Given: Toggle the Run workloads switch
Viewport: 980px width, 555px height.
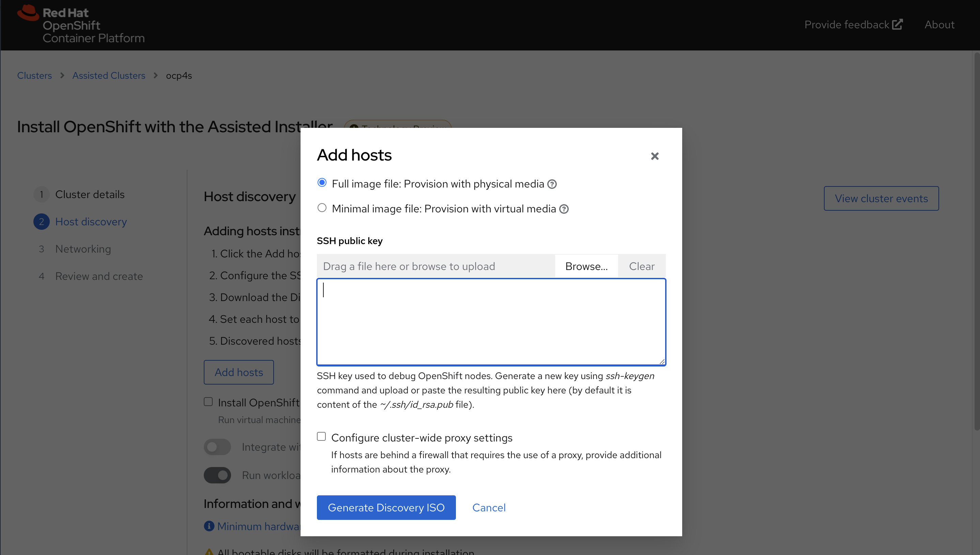Looking at the screenshot, I should (217, 475).
